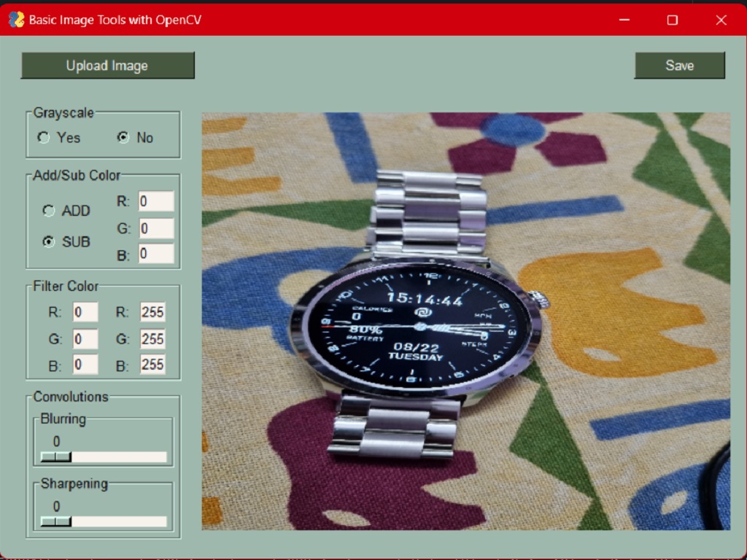
Task: Click Filter Color lower-bound R field
Action: 85,312
